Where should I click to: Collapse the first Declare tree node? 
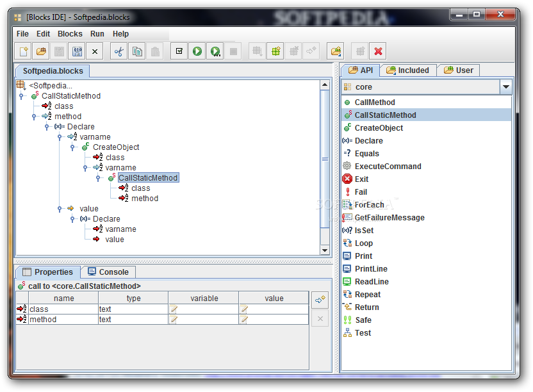tap(47, 127)
